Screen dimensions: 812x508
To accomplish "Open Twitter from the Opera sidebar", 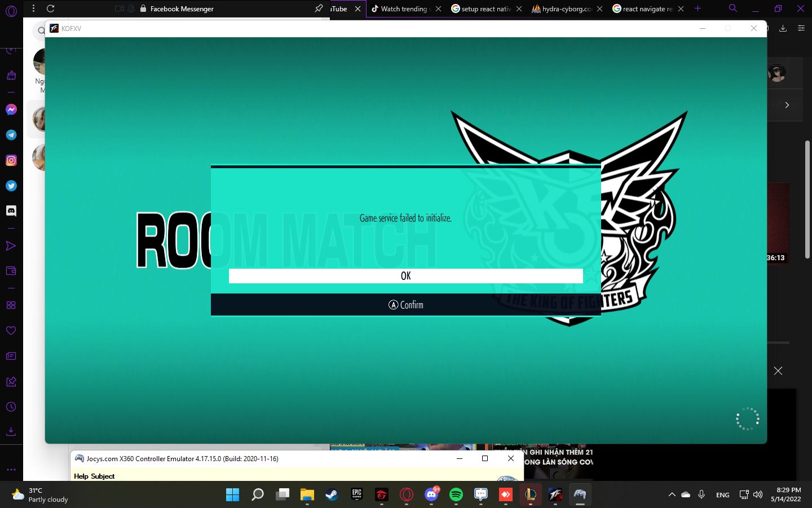I will [x=11, y=186].
